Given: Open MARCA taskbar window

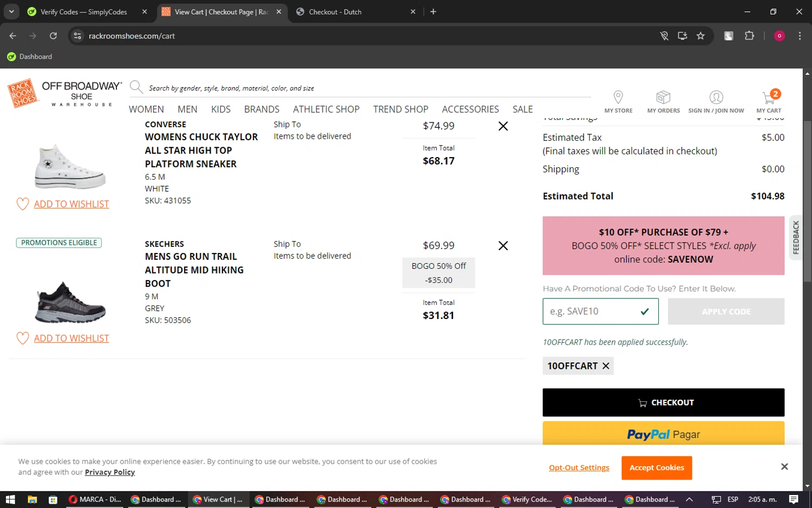Looking at the screenshot, I should coord(95,499).
